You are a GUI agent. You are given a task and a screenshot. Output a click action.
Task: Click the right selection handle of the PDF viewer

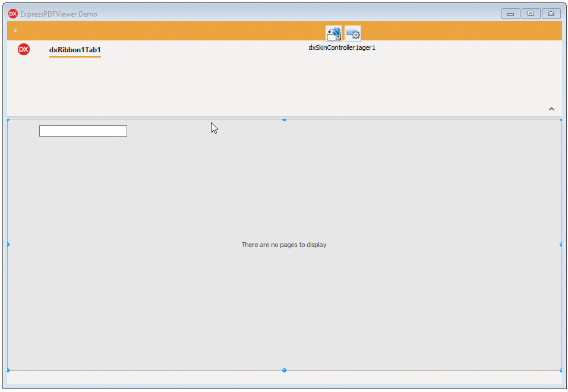560,244
